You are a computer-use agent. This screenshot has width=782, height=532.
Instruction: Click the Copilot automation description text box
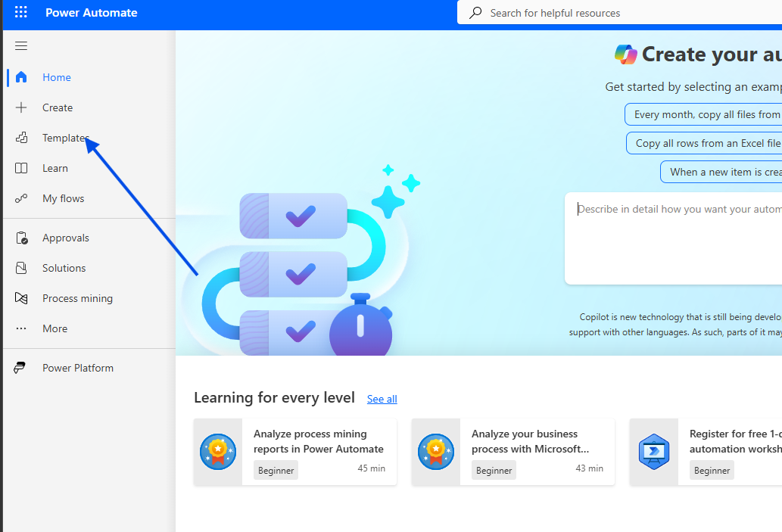point(674,238)
